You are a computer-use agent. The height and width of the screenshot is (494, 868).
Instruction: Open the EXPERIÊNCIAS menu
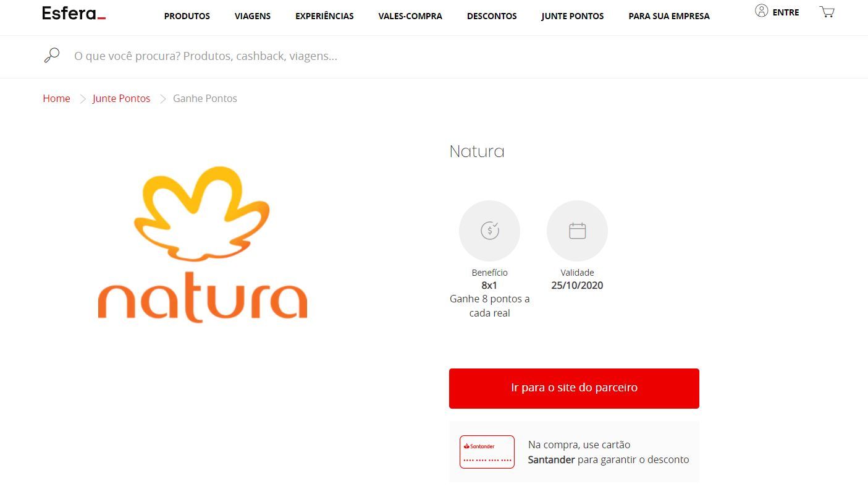(324, 16)
